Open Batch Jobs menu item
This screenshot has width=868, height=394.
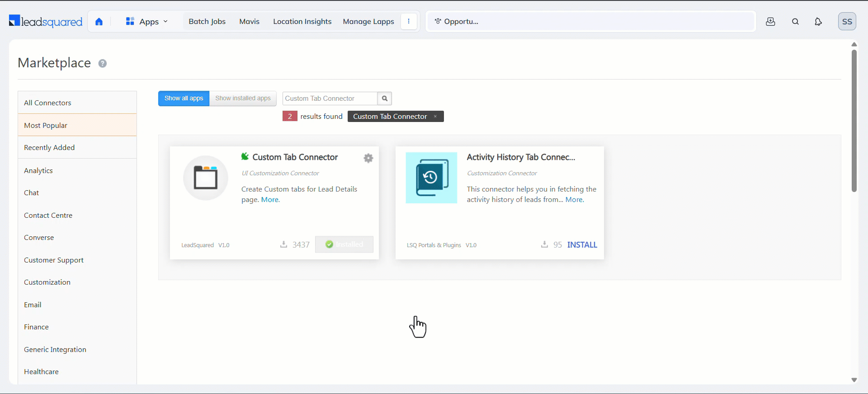pos(207,22)
